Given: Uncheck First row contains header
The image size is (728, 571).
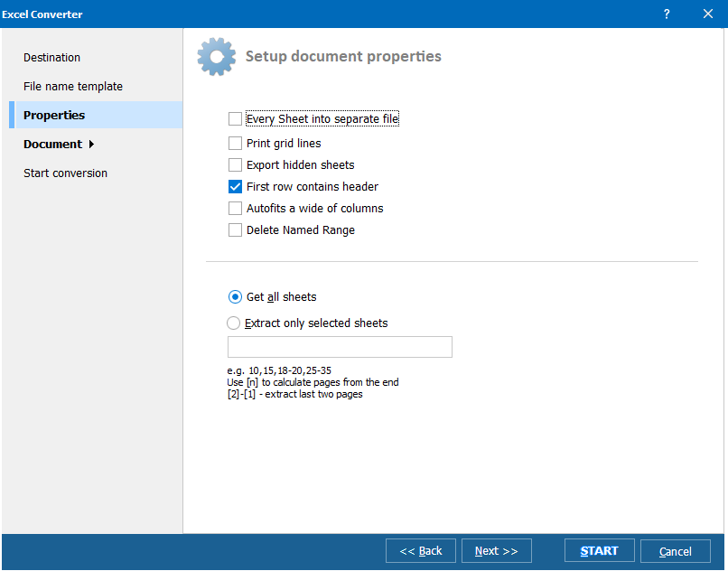Looking at the screenshot, I should pyautogui.click(x=235, y=186).
